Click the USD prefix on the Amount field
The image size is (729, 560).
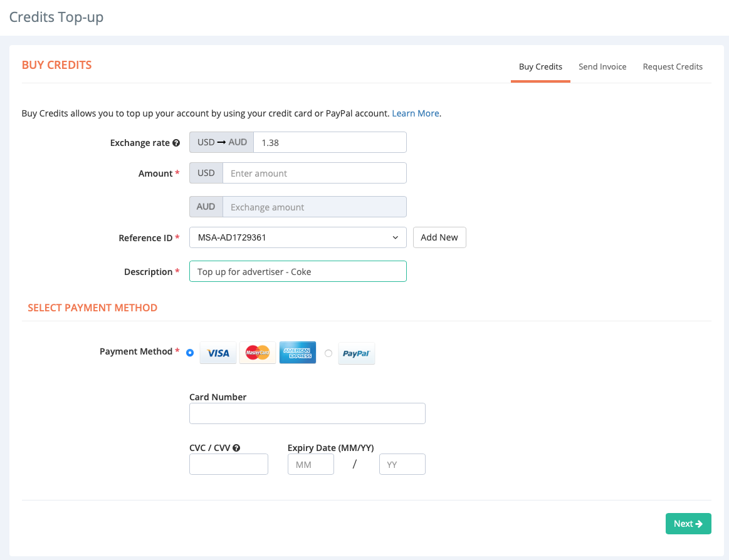pos(206,173)
